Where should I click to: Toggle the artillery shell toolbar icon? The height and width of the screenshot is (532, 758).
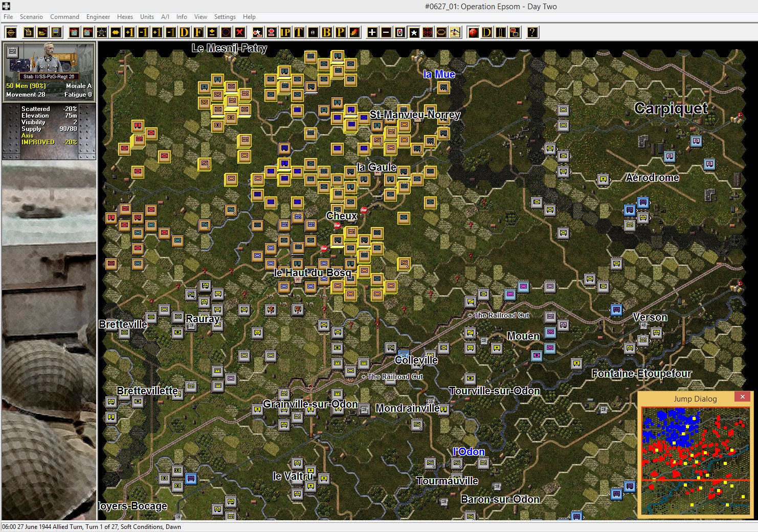coord(501,32)
